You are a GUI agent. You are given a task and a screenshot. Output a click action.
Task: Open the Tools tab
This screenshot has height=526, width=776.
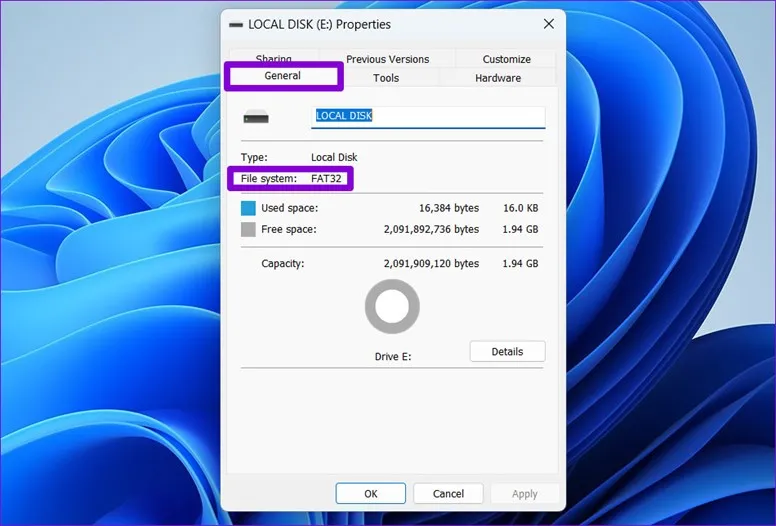tap(386, 78)
